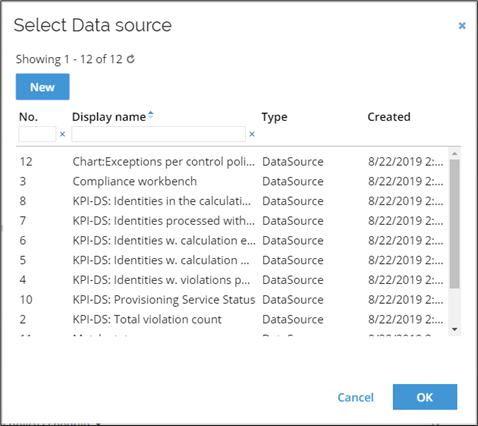The height and width of the screenshot is (426, 478).
Task: Click the Cancel link
Action: (356, 397)
